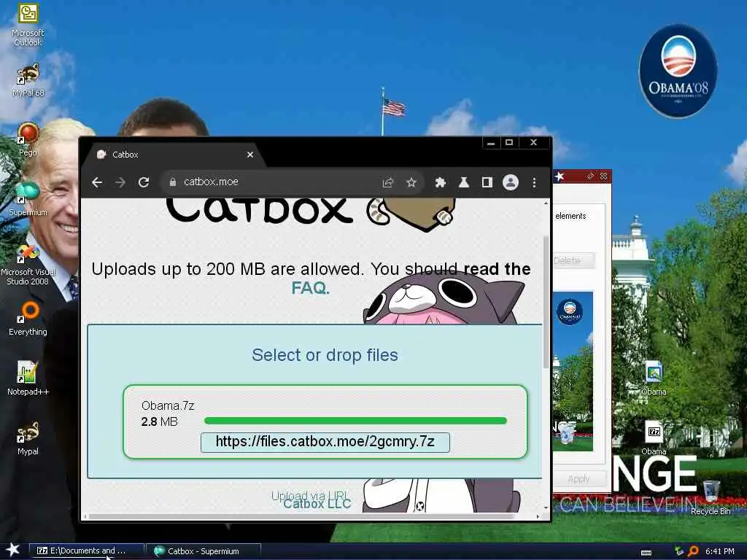
Task: Go forward in the browser
Action: pos(120,182)
